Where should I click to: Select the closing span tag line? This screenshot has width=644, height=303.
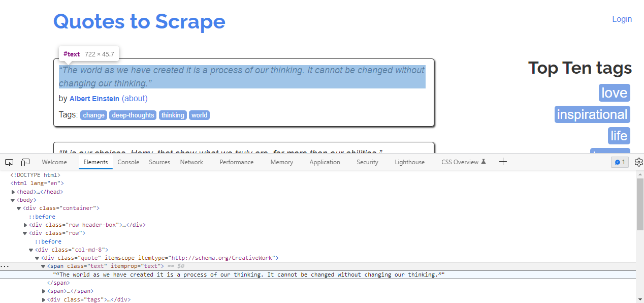(x=58, y=283)
